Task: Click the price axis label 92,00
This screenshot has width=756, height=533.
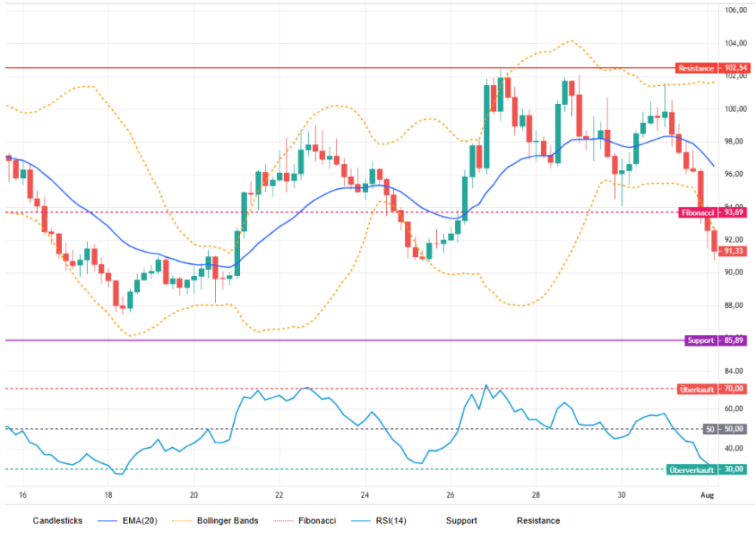Action: click(735, 240)
